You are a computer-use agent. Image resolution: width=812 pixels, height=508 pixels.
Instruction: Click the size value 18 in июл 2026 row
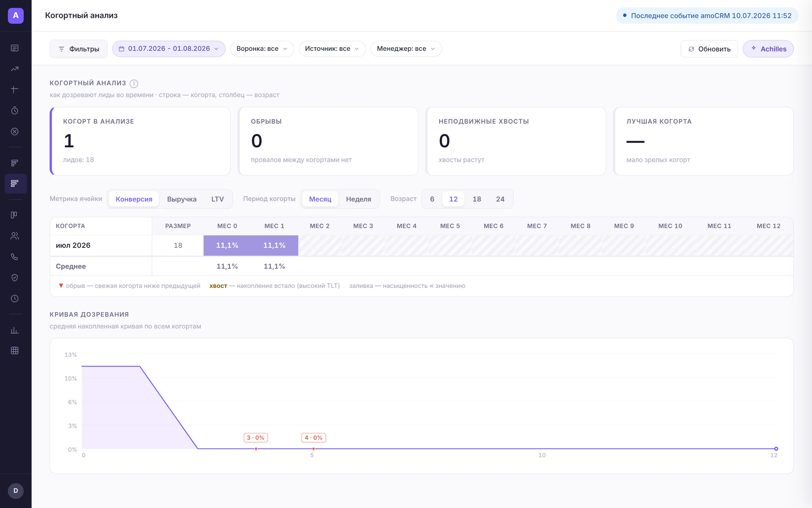tap(178, 246)
